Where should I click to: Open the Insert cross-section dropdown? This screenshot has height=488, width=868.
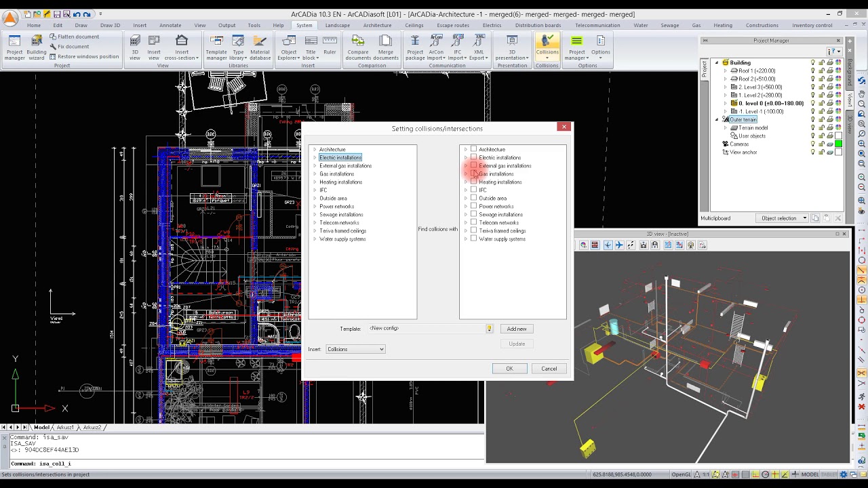[x=181, y=47]
